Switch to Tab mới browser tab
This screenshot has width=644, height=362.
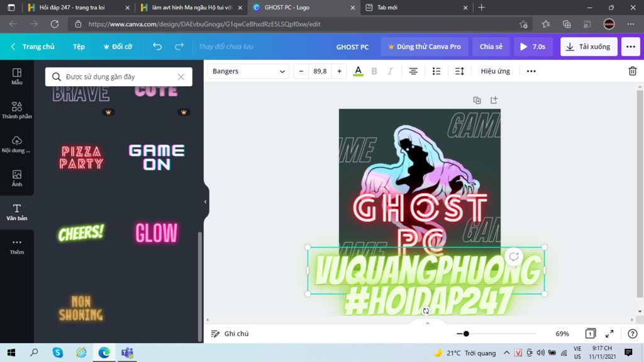pyautogui.click(x=416, y=8)
